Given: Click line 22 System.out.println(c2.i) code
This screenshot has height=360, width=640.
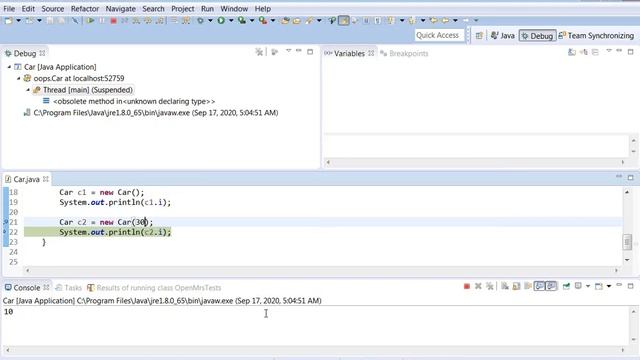Looking at the screenshot, I should 115,232.
